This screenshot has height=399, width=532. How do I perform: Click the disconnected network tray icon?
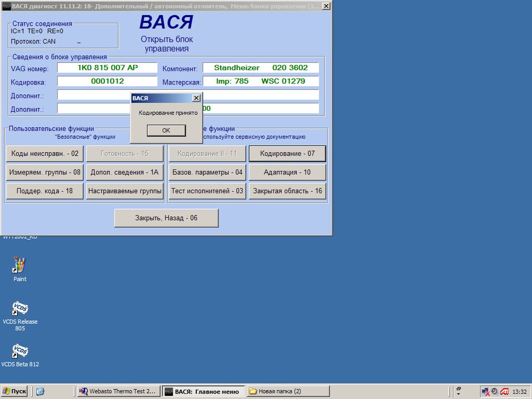pos(486,392)
